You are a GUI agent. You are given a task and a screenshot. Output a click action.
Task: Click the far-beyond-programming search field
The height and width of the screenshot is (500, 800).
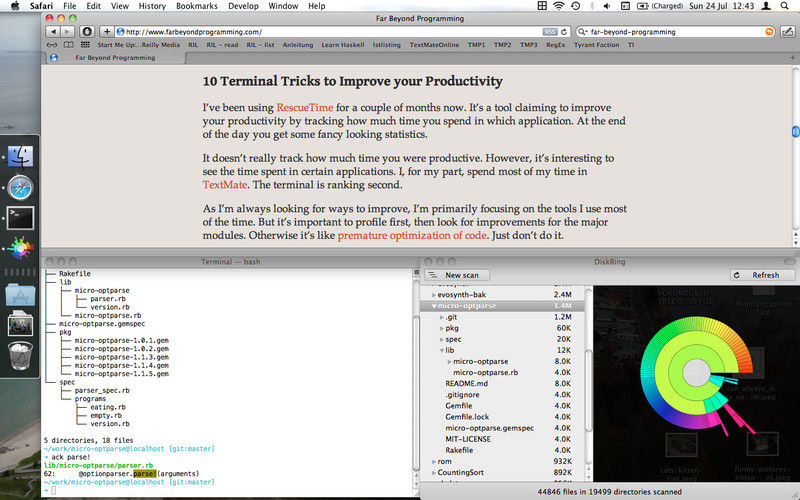675,32
